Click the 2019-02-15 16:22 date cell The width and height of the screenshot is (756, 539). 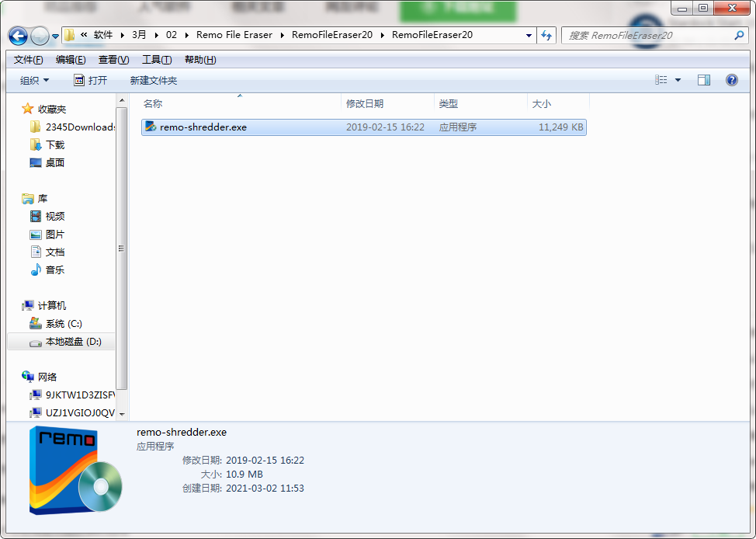[x=385, y=127]
